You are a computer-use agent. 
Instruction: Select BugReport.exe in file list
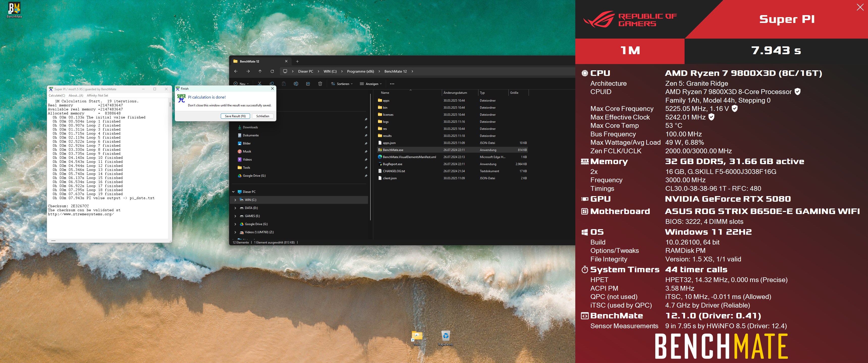pyautogui.click(x=452, y=164)
